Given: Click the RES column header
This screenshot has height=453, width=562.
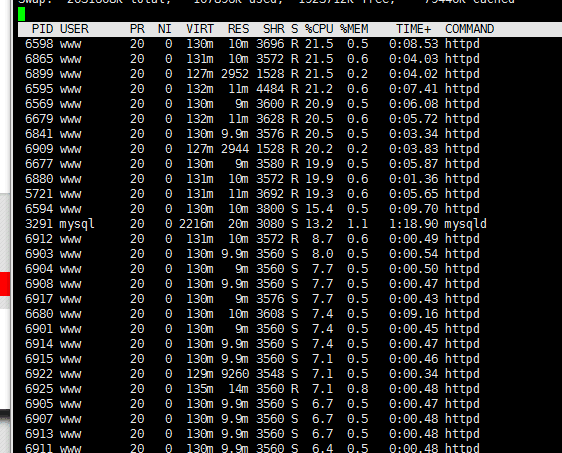Looking at the screenshot, I should coord(238,29).
